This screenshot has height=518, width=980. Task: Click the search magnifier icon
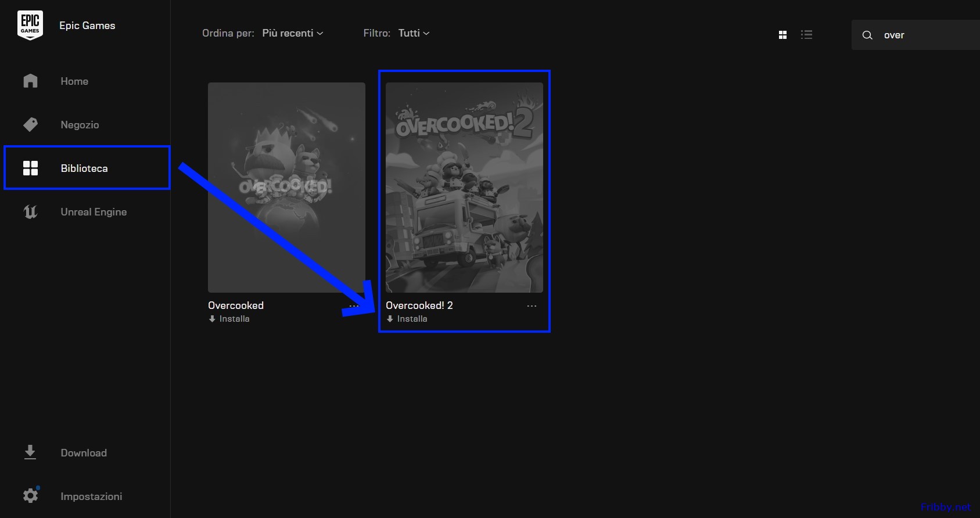867,35
